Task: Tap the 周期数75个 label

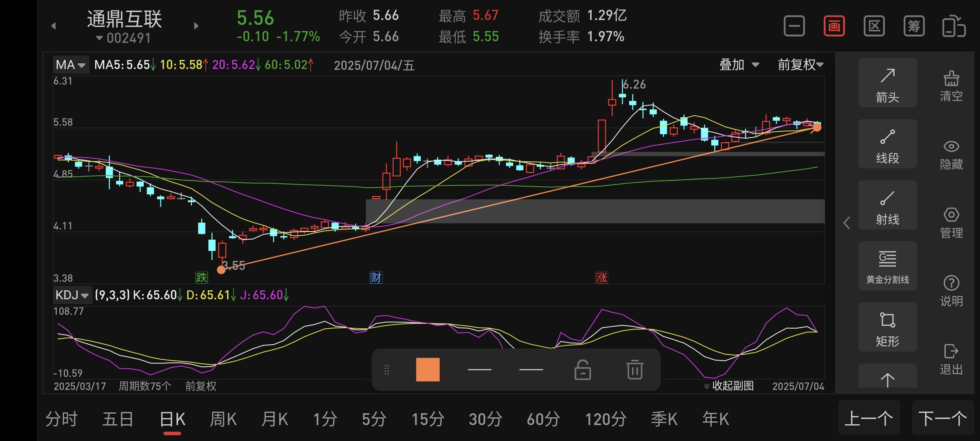Action: [145, 386]
